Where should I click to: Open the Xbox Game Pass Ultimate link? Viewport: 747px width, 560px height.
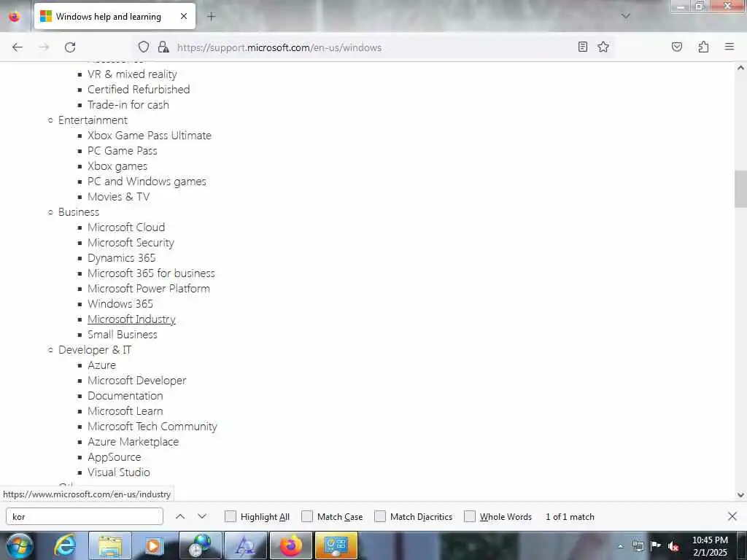(149, 135)
